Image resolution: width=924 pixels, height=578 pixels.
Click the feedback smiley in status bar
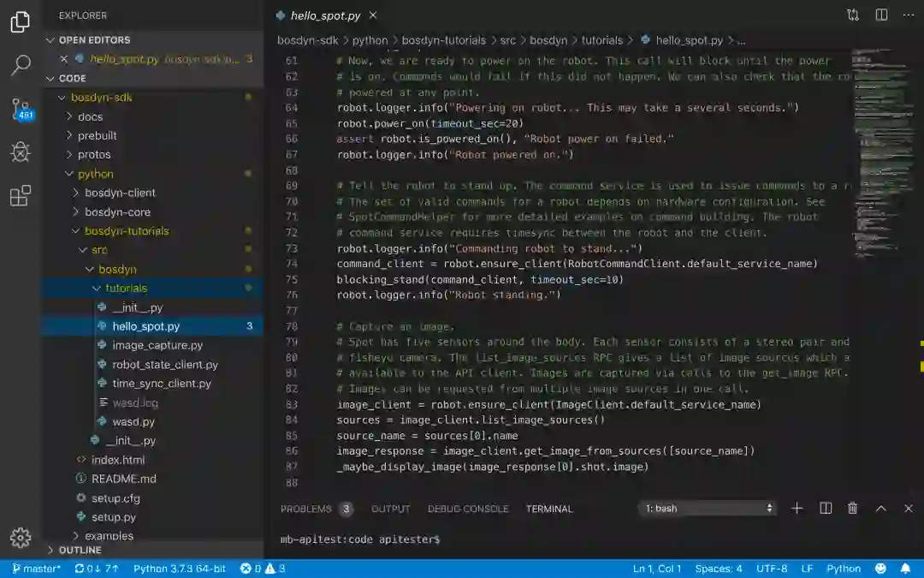(x=880, y=568)
